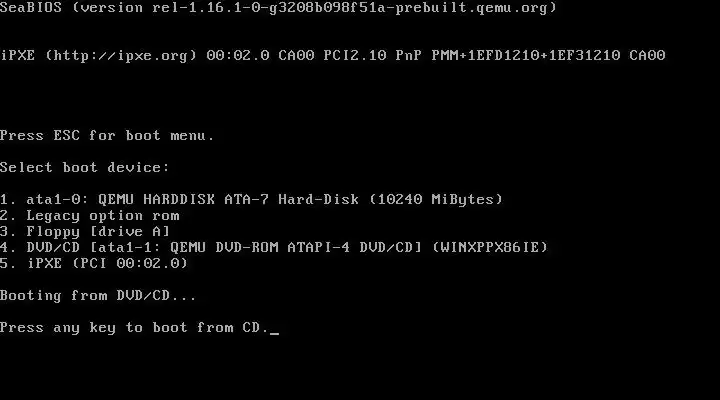Click the ipxe.org URL text

click(121, 56)
